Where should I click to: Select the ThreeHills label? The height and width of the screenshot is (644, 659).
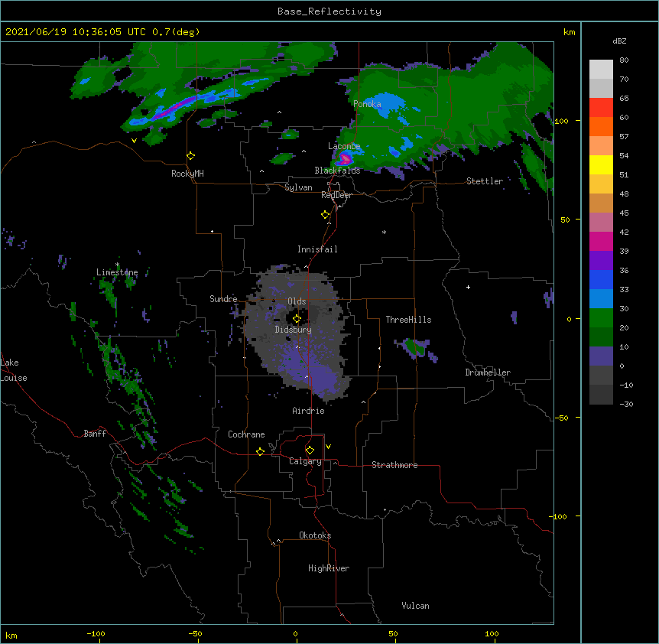coord(408,320)
